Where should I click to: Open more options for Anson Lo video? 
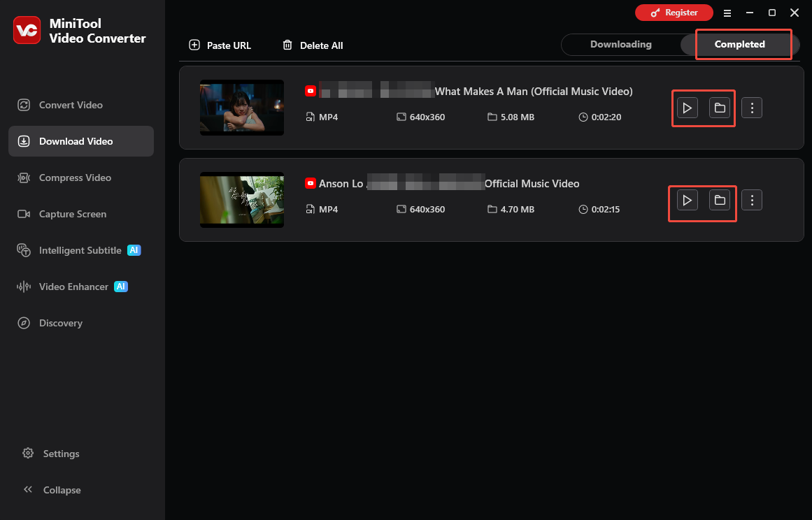tap(752, 200)
